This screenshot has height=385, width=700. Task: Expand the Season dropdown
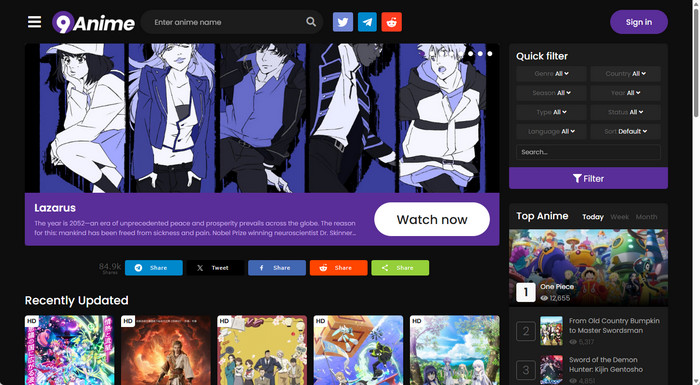tap(551, 93)
